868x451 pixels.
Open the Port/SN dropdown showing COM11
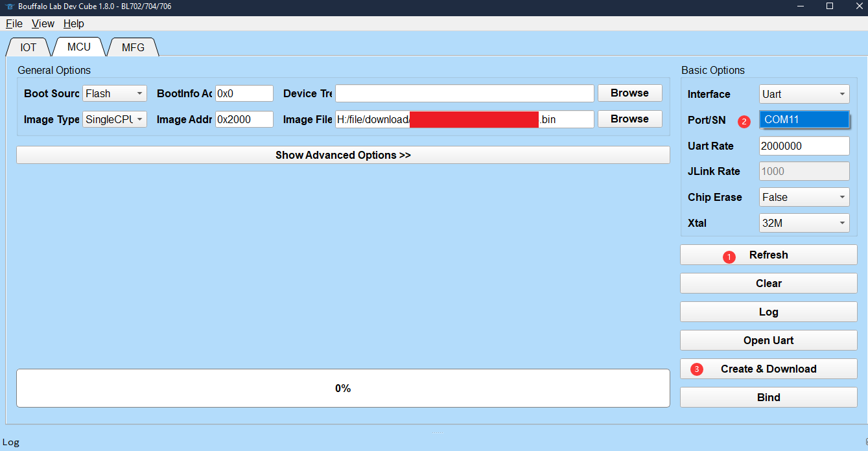pyautogui.click(x=804, y=120)
